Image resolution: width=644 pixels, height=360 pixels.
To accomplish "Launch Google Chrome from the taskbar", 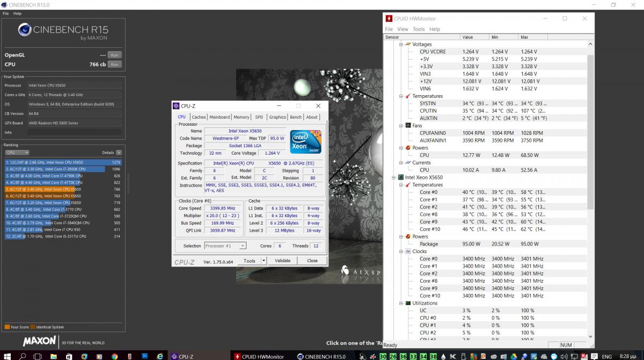I will (x=115, y=356).
